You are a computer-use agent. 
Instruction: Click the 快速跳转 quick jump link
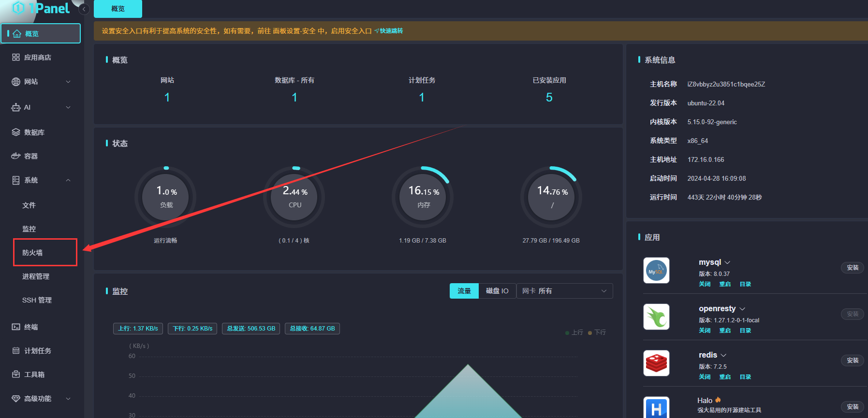391,31
